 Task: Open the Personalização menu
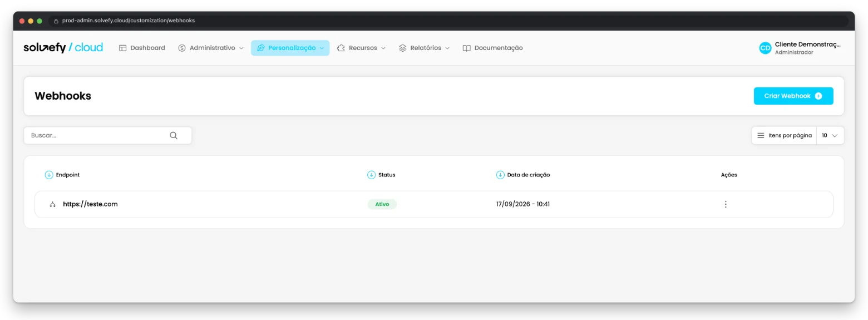pyautogui.click(x=290, y=48)
